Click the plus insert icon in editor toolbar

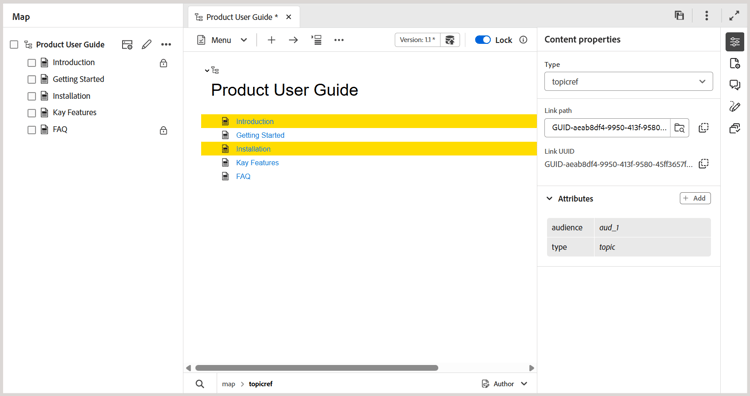tap(271, 40)
